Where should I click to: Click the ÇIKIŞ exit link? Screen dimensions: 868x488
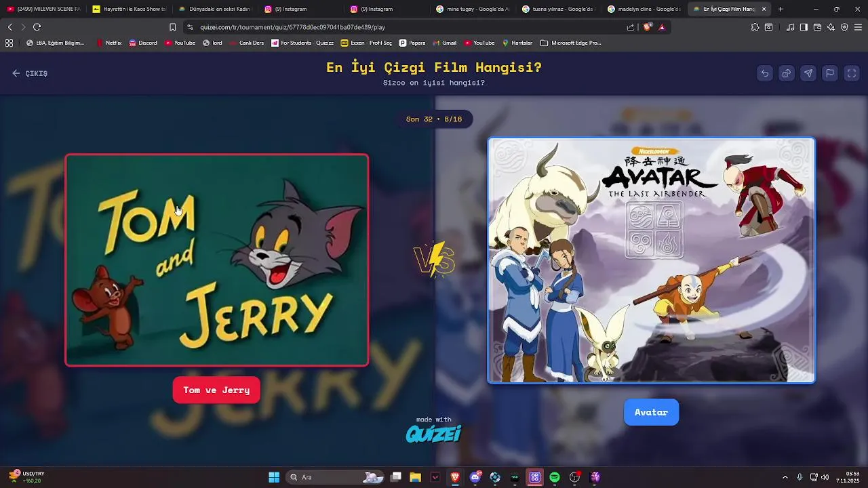pos(30,73)
